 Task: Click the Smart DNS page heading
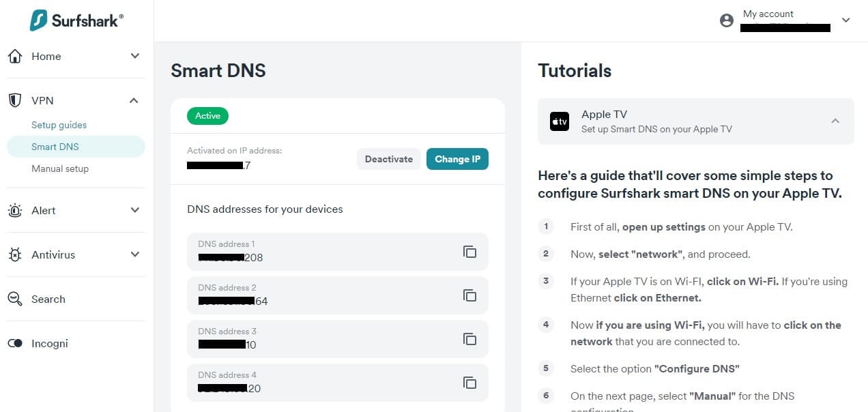pos(218,70)
